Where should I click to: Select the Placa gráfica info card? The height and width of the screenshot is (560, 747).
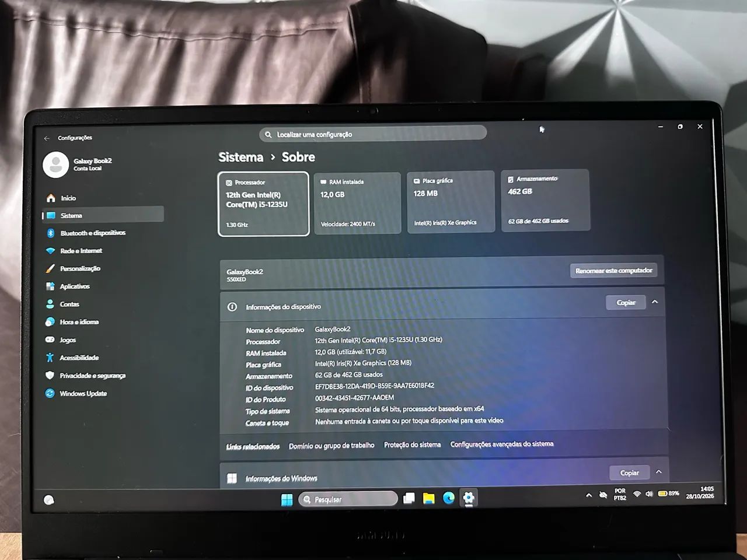coord(450,202)
